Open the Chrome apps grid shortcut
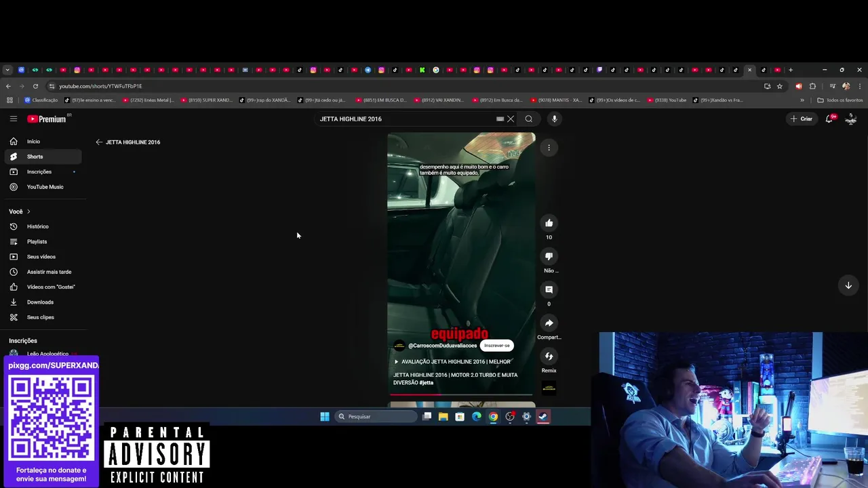Viewport: 868px width, 488px height. 9,100
